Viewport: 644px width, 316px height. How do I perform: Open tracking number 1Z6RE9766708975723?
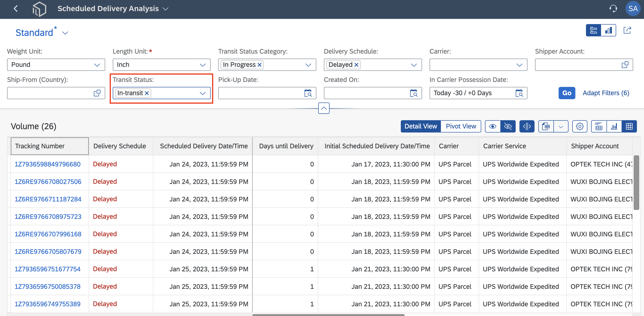(48, 217)
